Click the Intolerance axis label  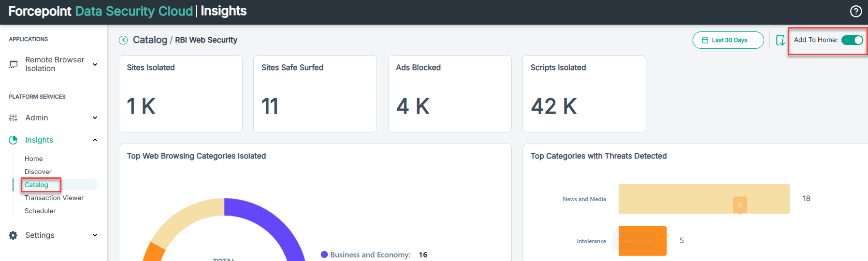tap(592, 241)
